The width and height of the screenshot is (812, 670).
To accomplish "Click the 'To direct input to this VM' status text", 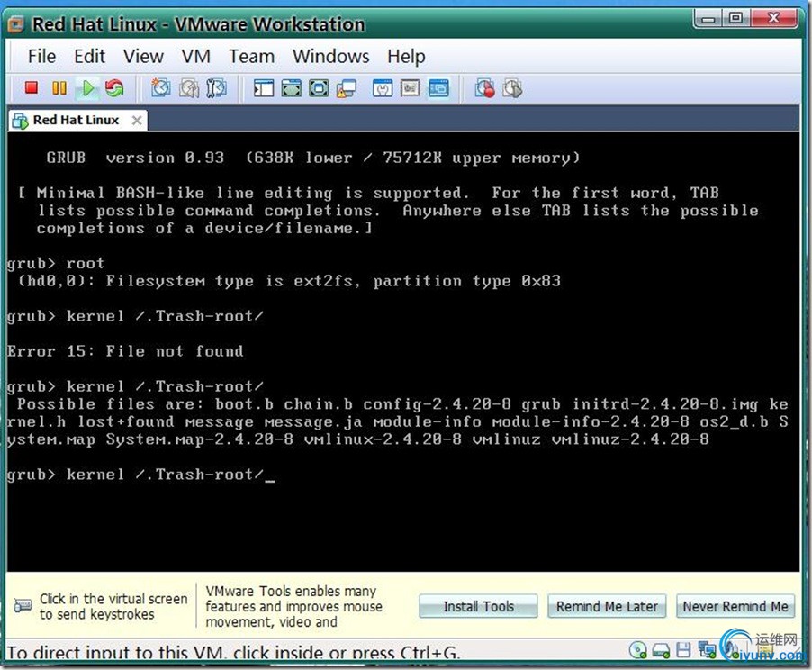I will 233,652.
